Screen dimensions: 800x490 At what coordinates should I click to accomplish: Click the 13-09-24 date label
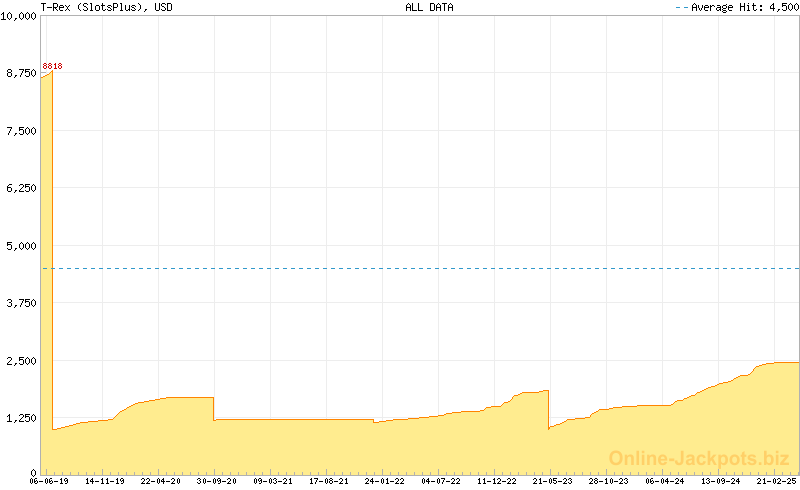tap(720, 481)
